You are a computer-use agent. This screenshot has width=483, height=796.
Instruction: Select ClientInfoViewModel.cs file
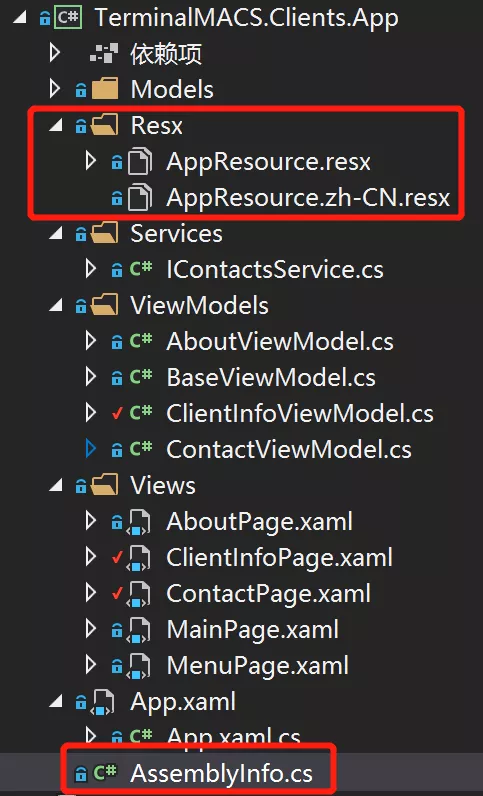(300, 413)
